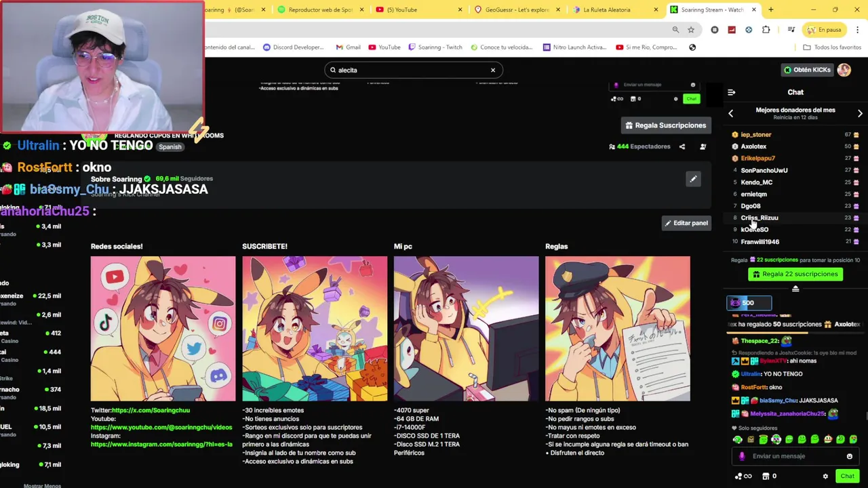
Task: Open the Mi pc panel image
Action: coord(466,329)
